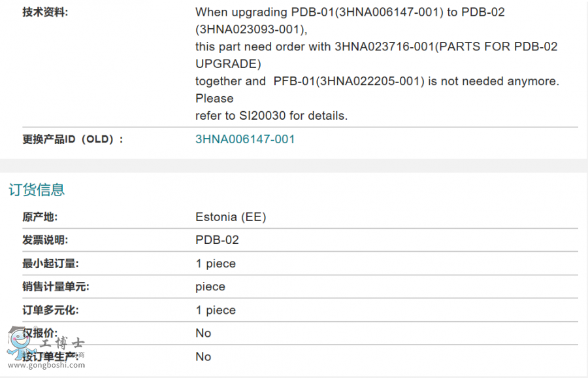Click the 销售计量单元 field label
The image size is (588, 378).
click(56, 286)
